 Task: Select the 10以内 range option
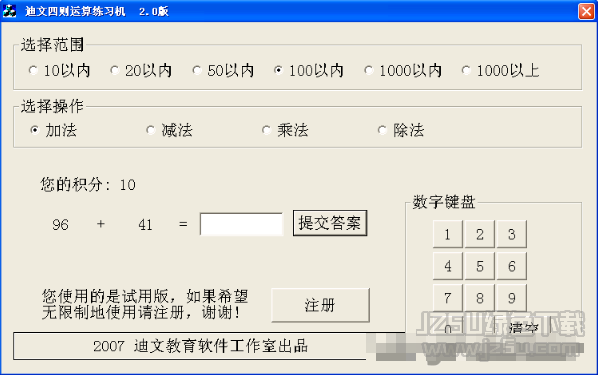(x=59, y=71)
